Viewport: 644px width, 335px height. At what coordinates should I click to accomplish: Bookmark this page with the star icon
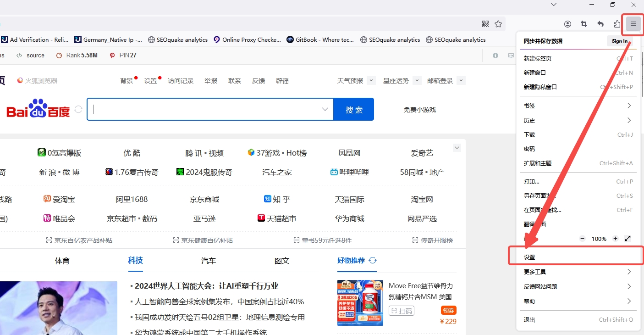click(498, 24)
